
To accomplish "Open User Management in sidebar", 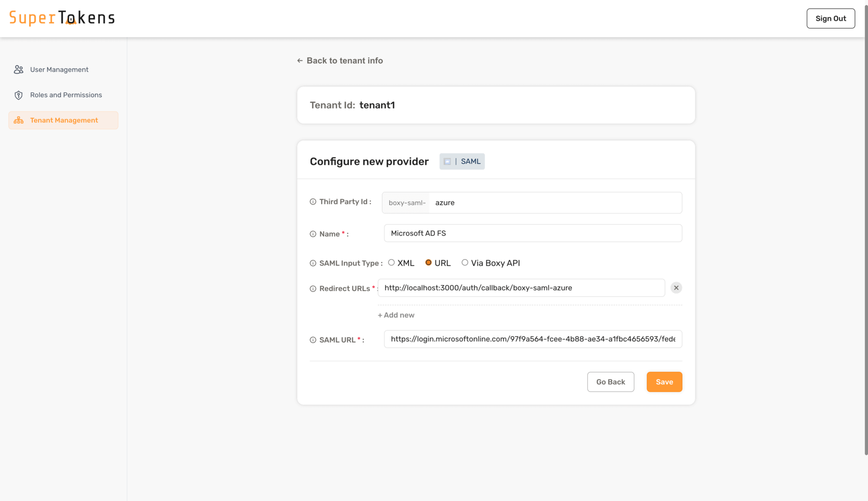I will point(59,70).
